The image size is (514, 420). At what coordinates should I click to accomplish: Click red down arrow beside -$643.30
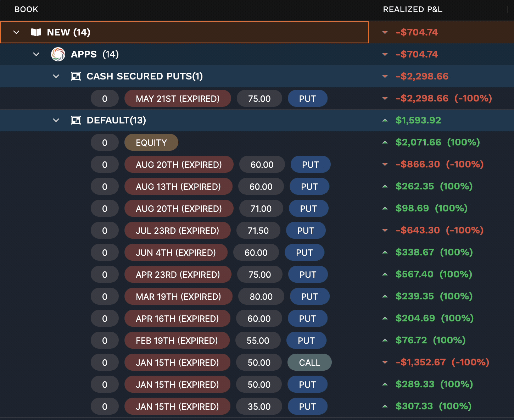tap(385, 230)
